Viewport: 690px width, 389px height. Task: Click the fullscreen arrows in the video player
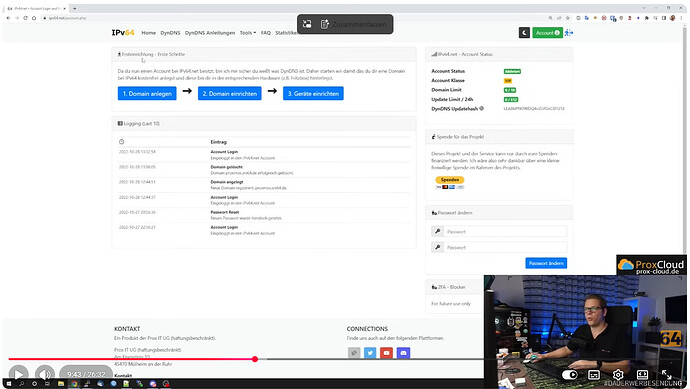pyautogui.click(x=667, y=374)
